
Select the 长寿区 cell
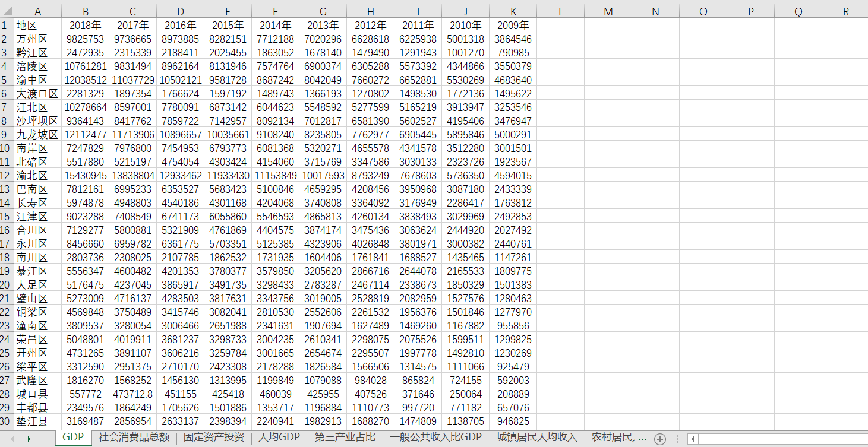point(37,203)
